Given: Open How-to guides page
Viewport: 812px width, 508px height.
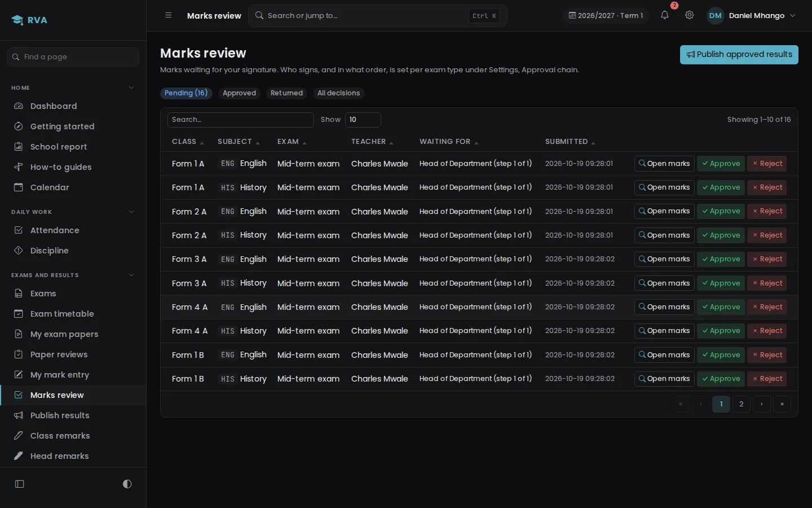Looking at the screenshot, I should (x=73, y=167).
